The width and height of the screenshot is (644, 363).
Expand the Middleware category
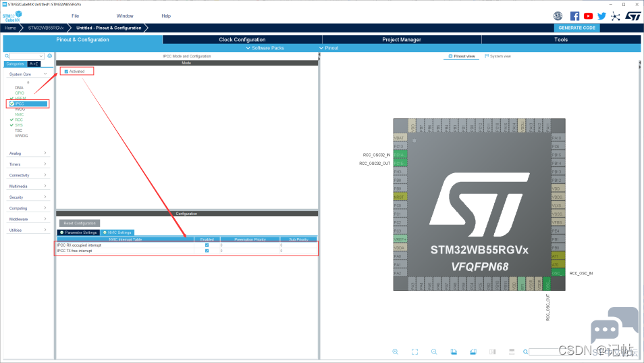(x=28, y=219)
